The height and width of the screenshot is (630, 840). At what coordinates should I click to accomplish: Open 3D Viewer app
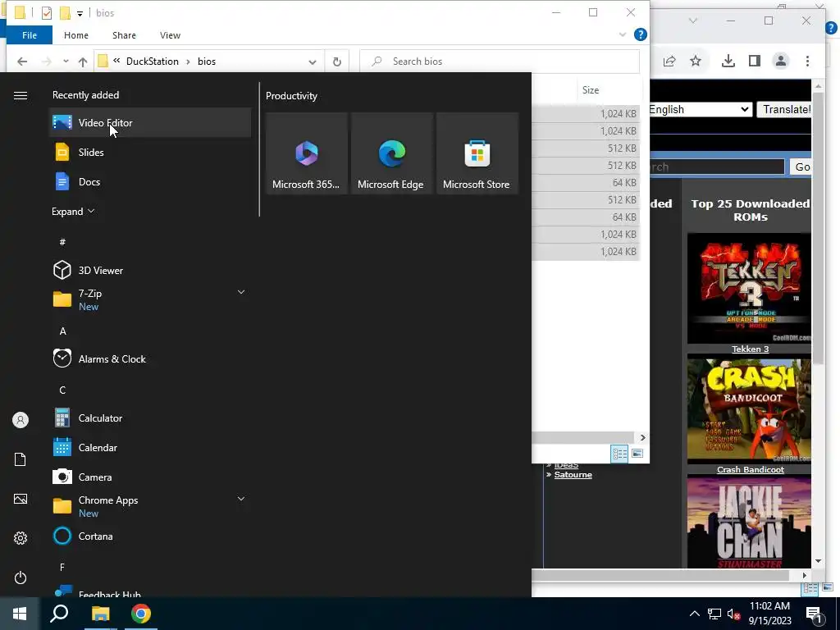pyautogui.click(x=150, y=270)
